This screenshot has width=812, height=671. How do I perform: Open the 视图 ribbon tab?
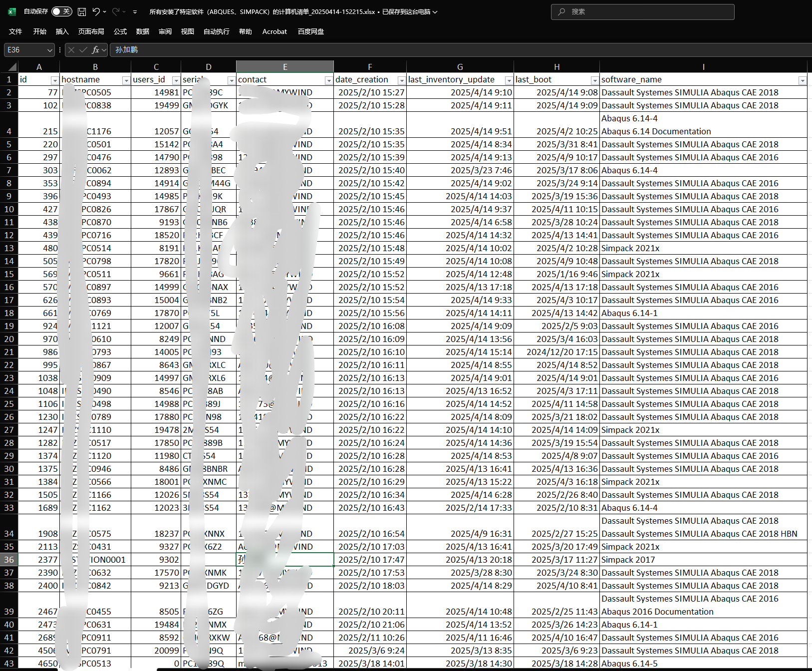point(188,31)
